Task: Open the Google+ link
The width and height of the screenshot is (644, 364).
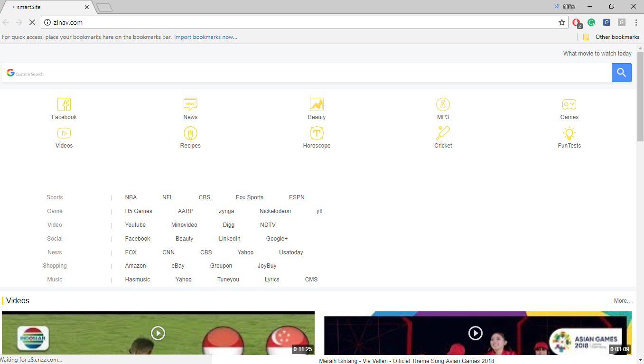Action: click(277, 239)
